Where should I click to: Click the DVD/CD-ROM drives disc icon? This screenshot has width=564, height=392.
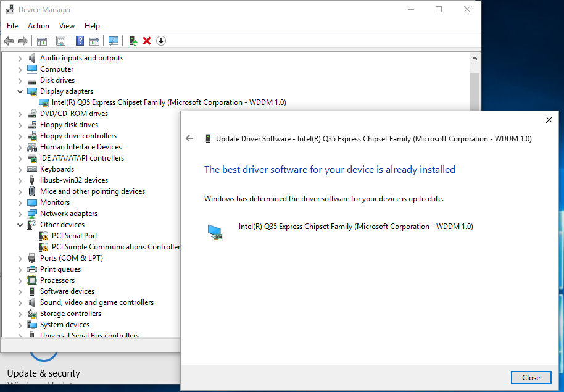pyautogui.click(x=32, y=114)
